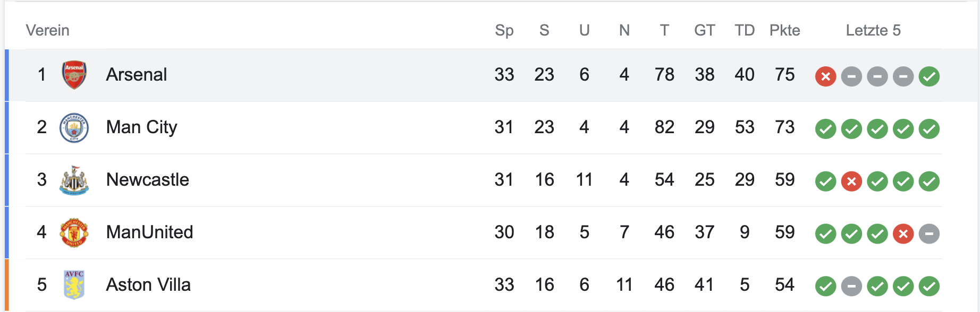Click the Verein column header
Image resolution: width=980 pixels, height=312 pixels.
(47, 30)
